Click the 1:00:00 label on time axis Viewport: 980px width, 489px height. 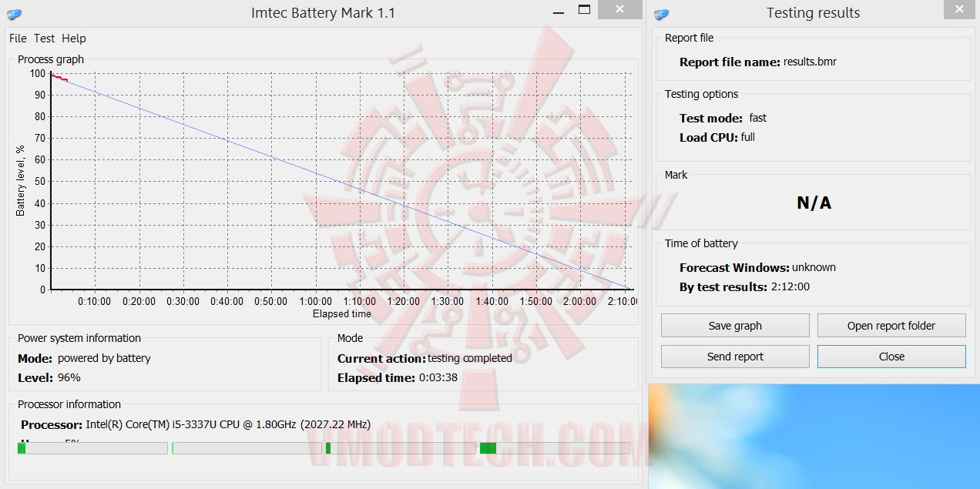pyautogui.click(x=316, y=301)
